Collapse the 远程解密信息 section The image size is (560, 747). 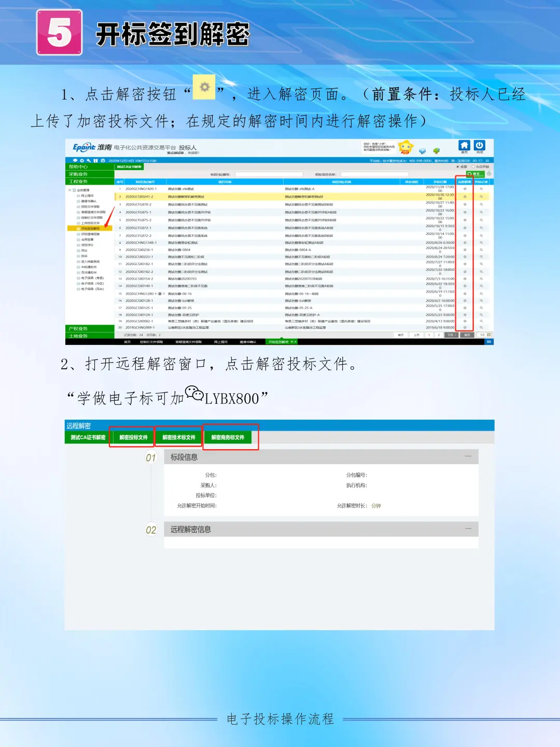(469, 530)
